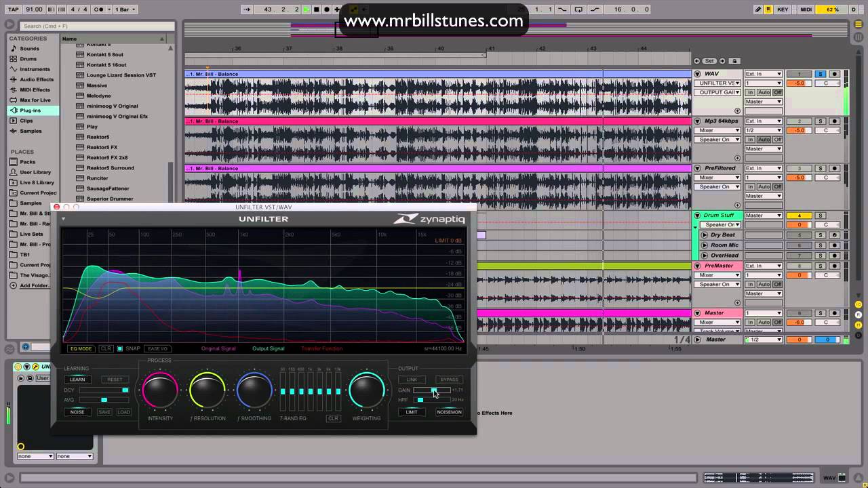
Task: Stop playback with the square button
Action: [317, 9]
